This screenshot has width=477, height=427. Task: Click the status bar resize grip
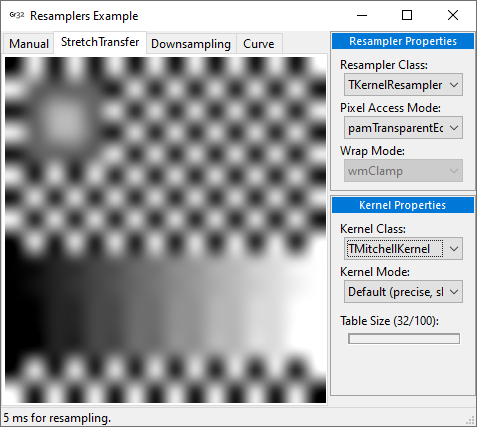pyautogui.click(x=470, y=420)
